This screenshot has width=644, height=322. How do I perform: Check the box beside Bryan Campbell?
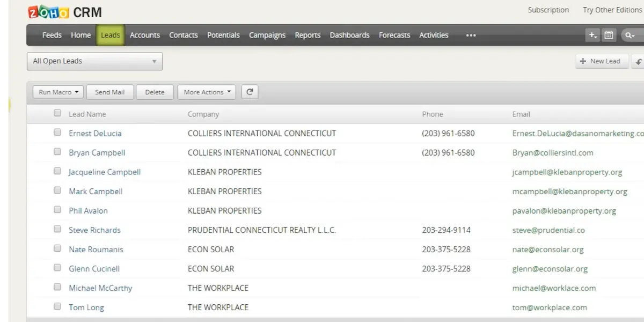point(57,152)
